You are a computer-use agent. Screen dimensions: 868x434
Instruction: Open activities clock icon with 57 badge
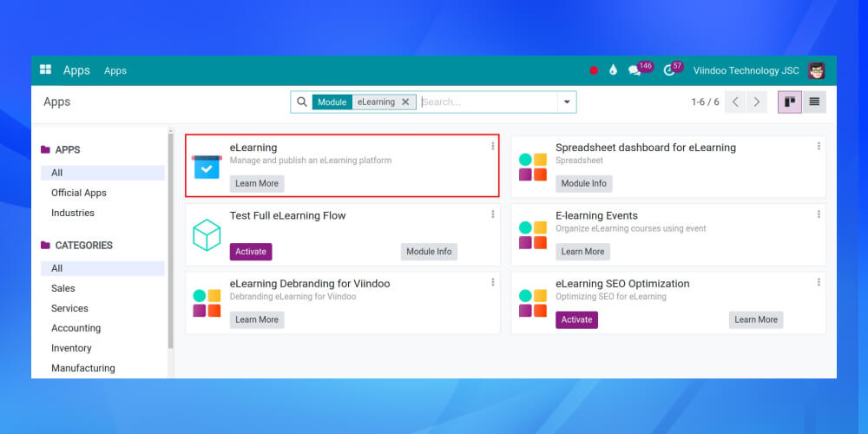click(668, 70)
